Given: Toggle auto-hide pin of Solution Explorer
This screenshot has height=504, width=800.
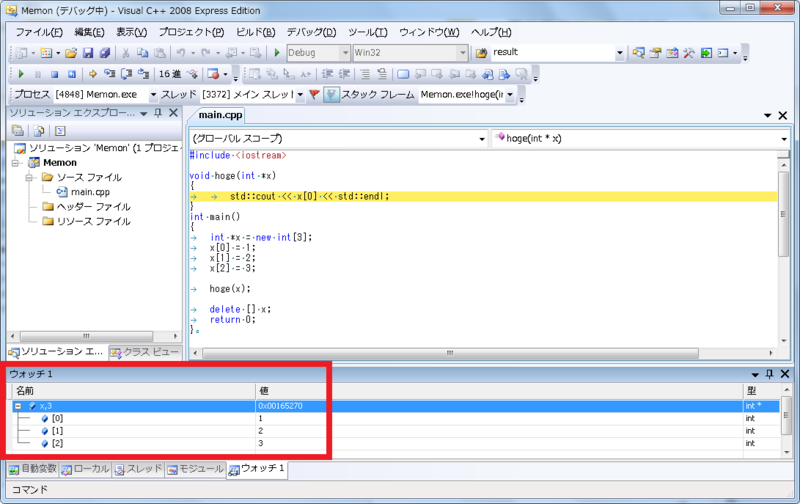Looking at the screenshot, I should click(x=158, y=113).
